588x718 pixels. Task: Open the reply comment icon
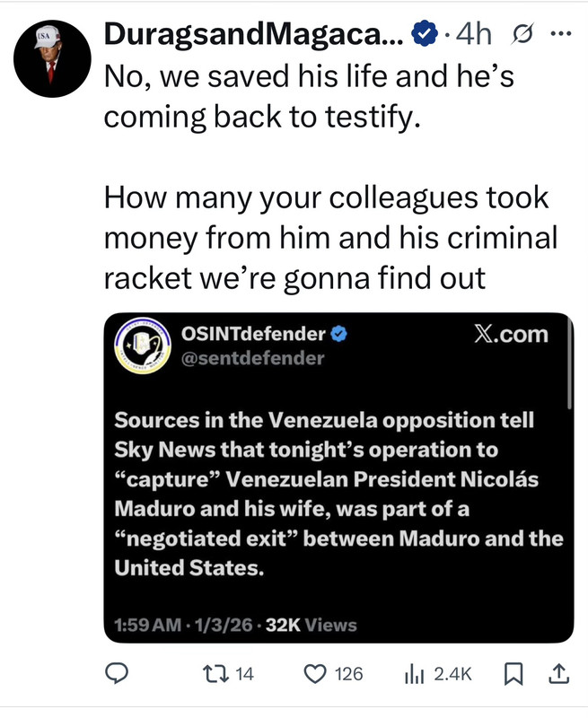click(117, 674)
